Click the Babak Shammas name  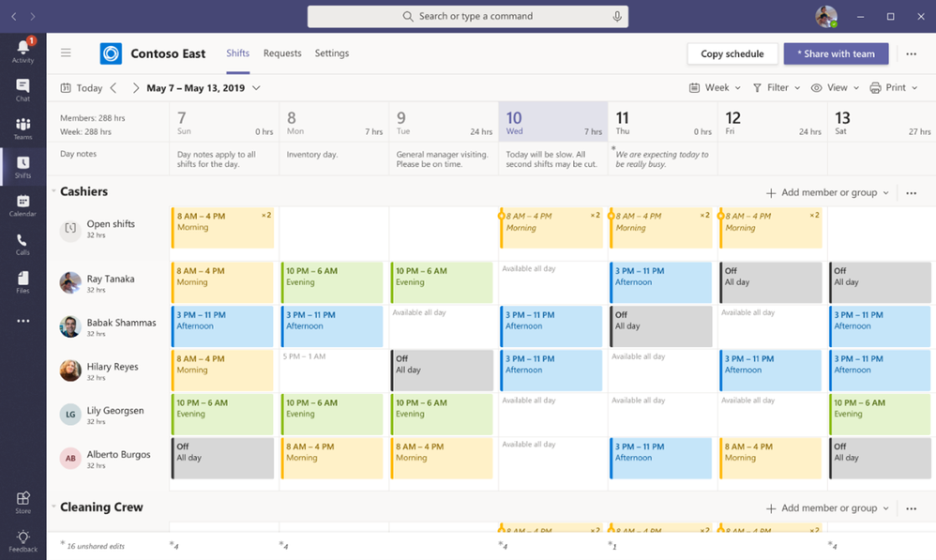point(121,323)
